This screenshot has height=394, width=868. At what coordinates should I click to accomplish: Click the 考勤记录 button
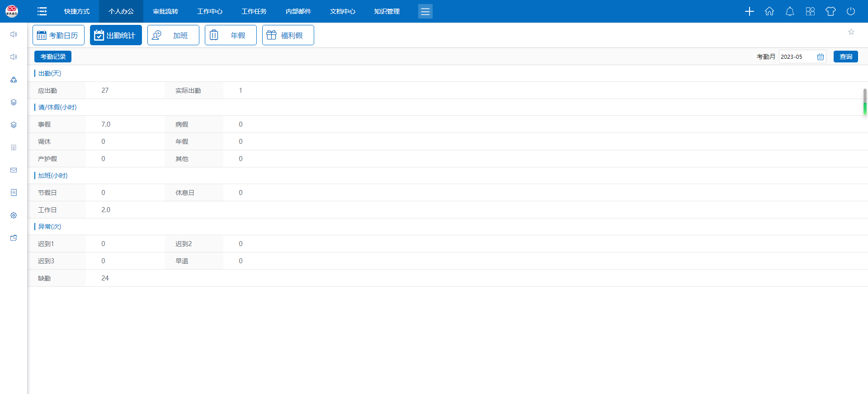(x=53, y=57)
